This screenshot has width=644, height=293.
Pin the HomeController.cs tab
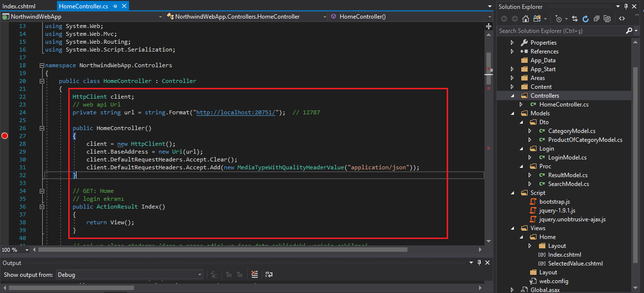click(x=115, y=6)
